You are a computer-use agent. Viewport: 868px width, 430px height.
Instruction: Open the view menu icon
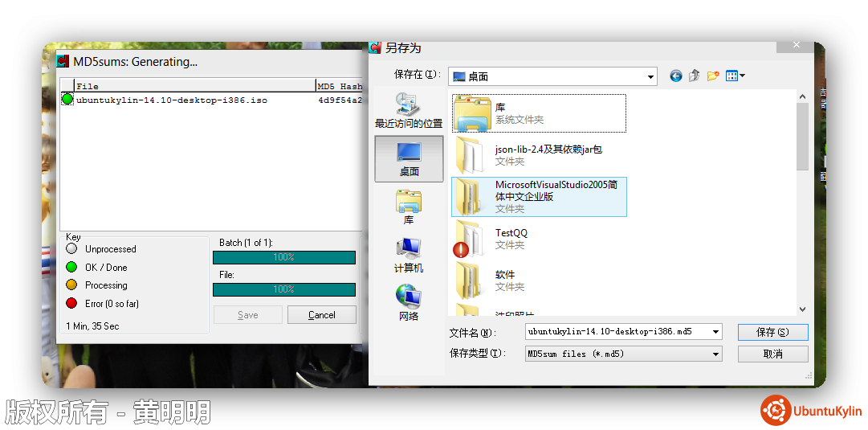coord(735,76)
